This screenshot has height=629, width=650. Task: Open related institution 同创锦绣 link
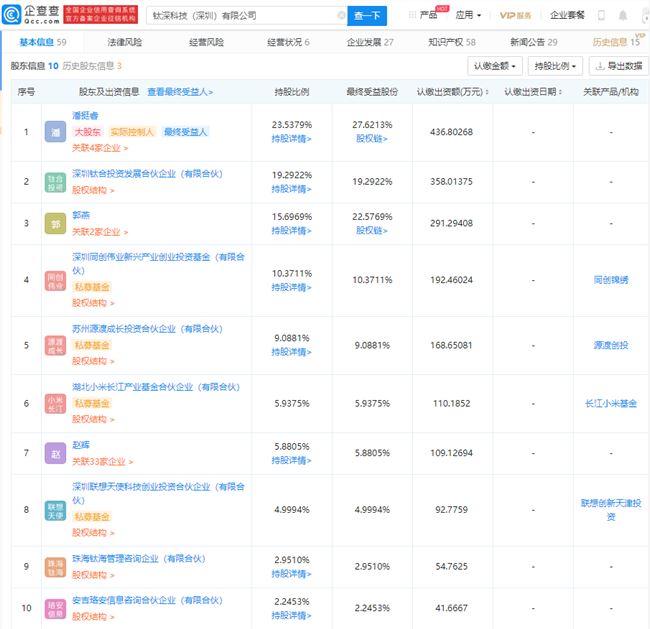coord(611,280)
